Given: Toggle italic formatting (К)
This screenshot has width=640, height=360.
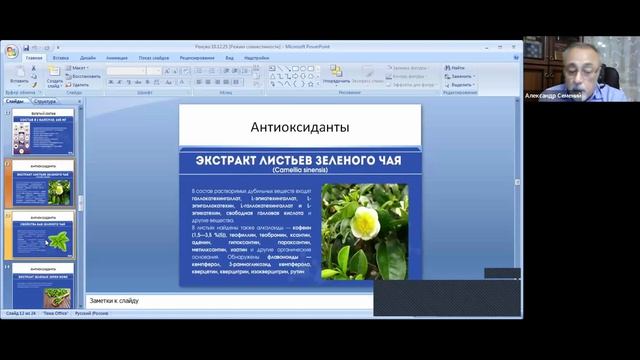Looking at the screenshot, I should click(120, 82).
